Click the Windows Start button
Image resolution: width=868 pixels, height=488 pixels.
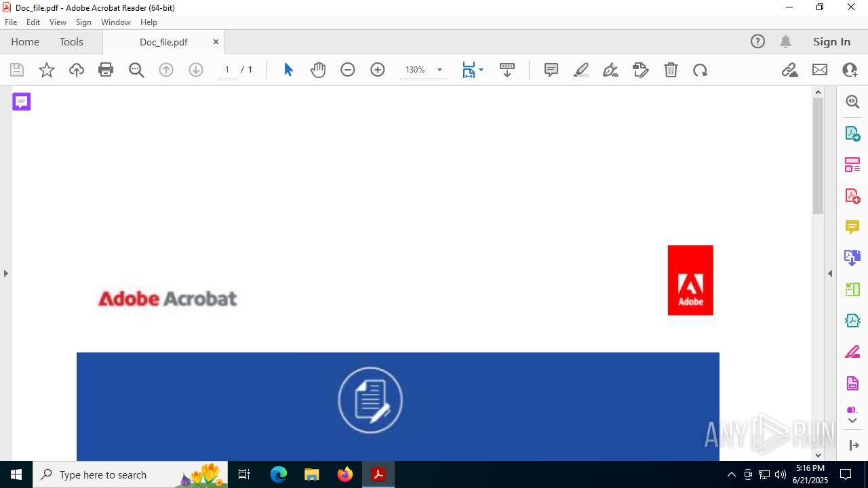tap(16, 474)
